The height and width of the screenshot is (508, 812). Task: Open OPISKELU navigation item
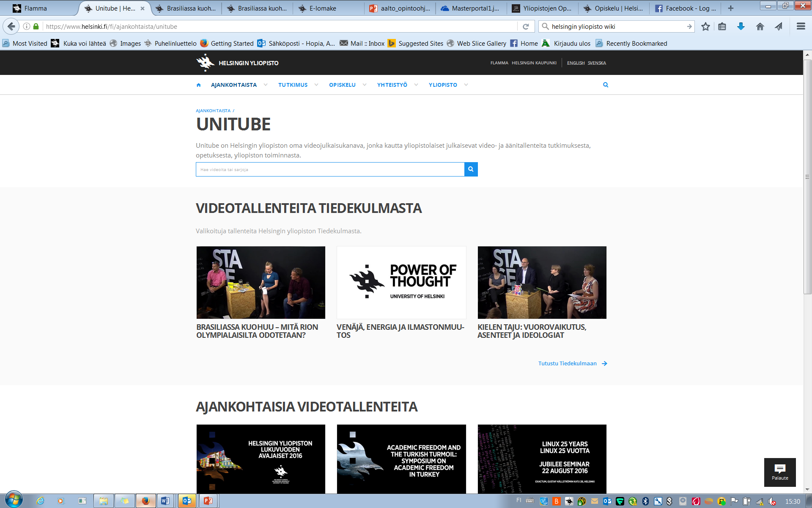coord(342,85)
